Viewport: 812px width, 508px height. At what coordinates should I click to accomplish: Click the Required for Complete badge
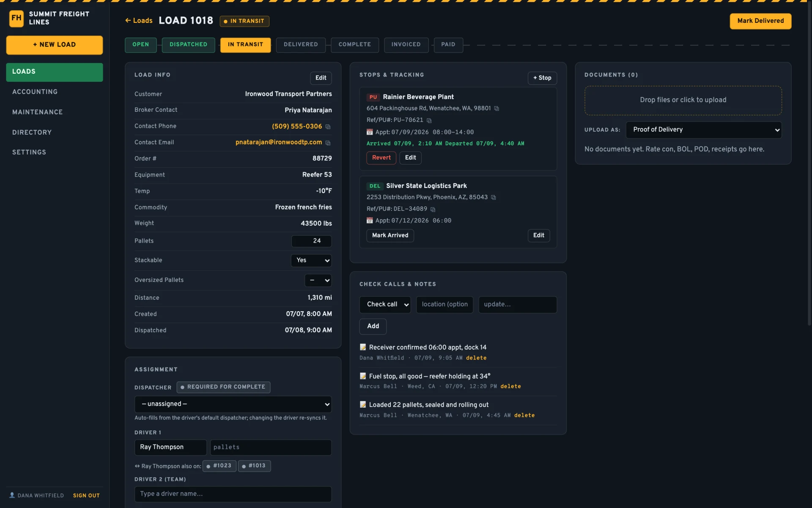223,387
